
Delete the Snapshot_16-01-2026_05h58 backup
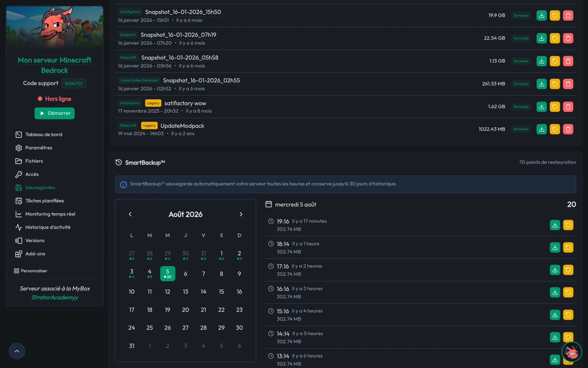tap(568, 61)
